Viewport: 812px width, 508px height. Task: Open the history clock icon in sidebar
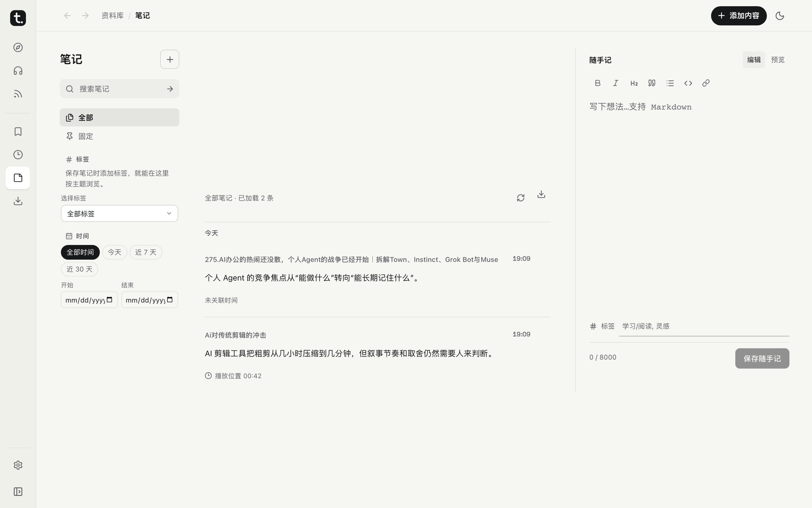18,155
